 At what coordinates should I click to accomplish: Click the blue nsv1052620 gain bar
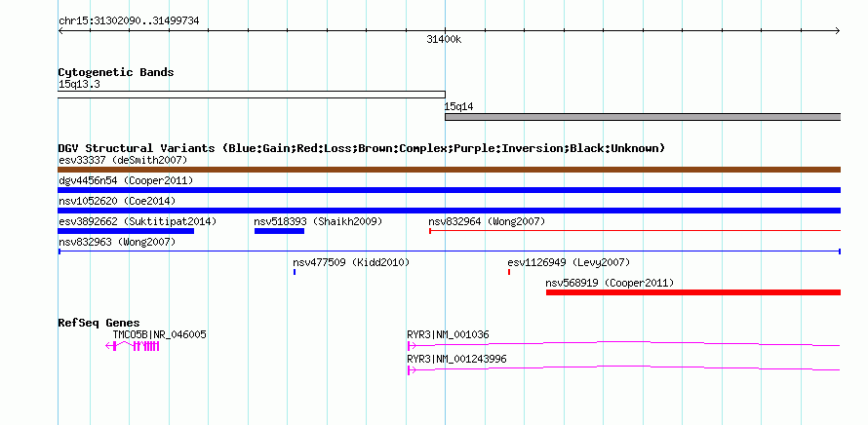450,211
